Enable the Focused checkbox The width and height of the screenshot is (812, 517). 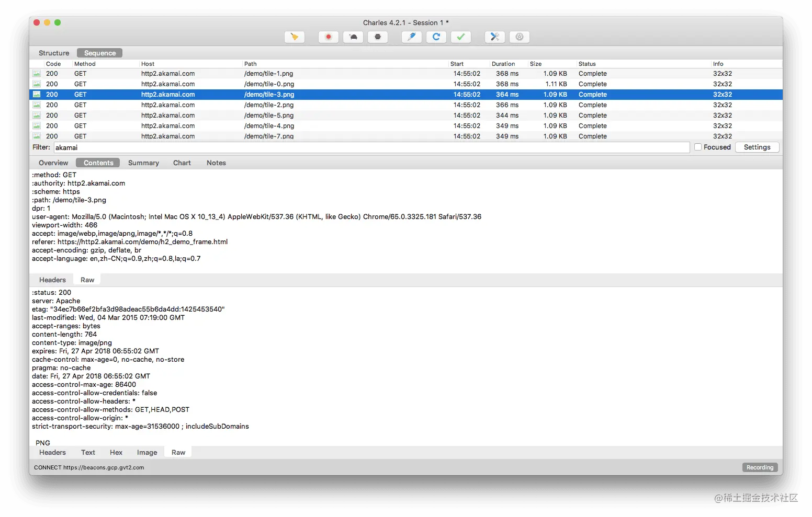coord(698,147)
